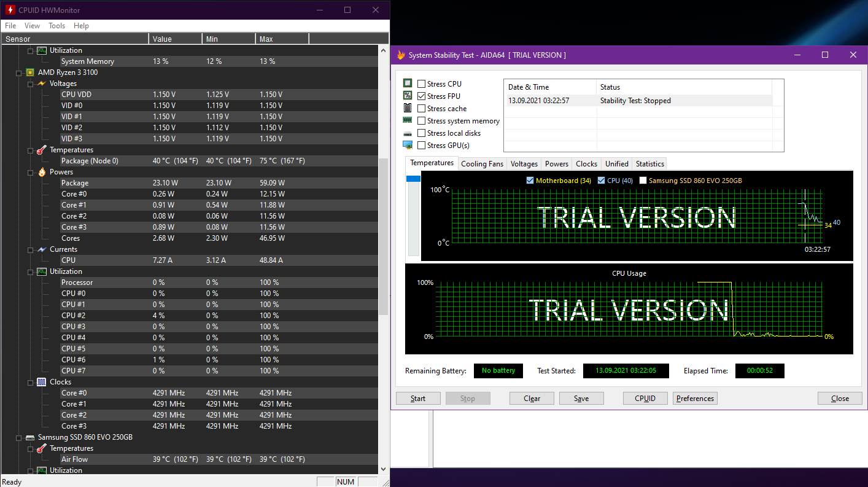Click the chip icon beside Stress cache
The image size is (868, 487).
coord(408,108)
